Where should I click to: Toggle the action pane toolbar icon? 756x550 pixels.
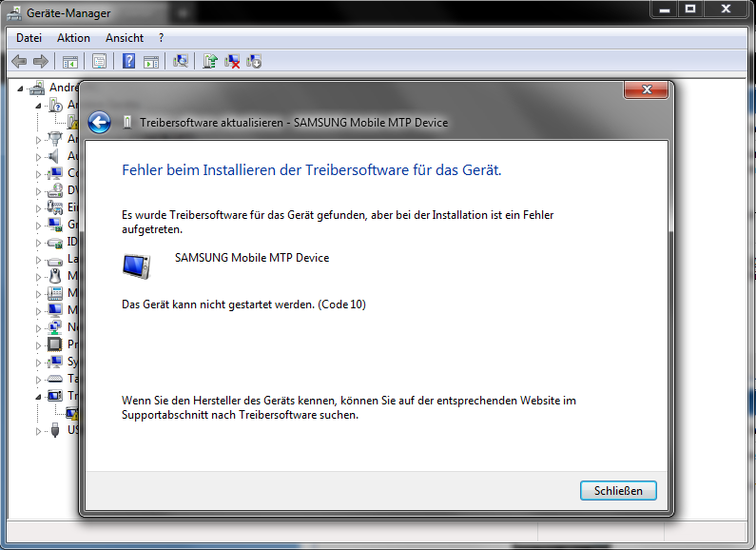(151, 61)
